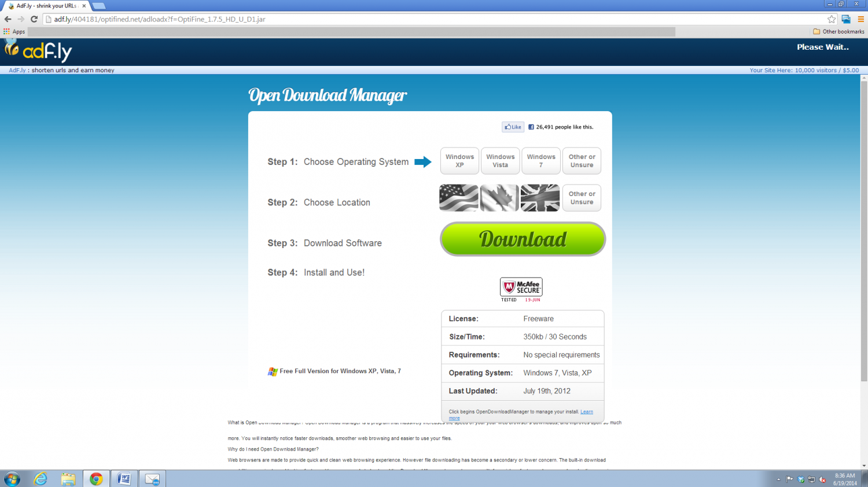Open the mail app in the taskbar
This screenshot has height=487, width=868.
(x=152, y=479)
